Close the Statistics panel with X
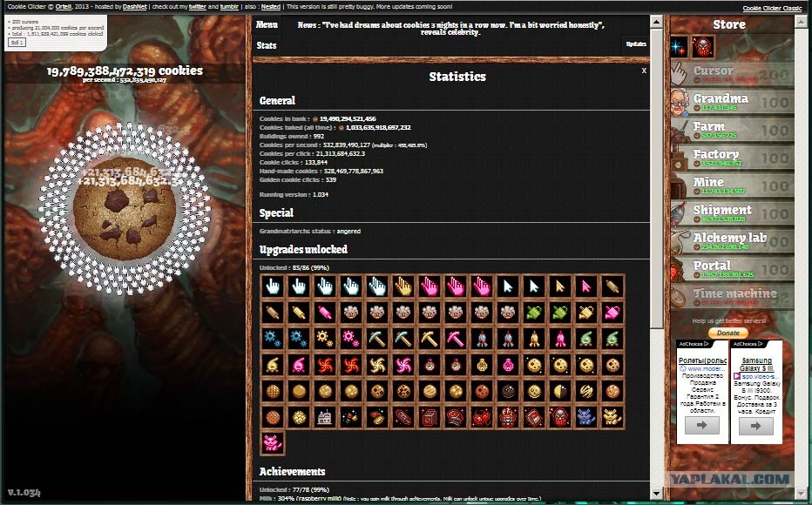 pyautogui.click(x=644, y=71)
